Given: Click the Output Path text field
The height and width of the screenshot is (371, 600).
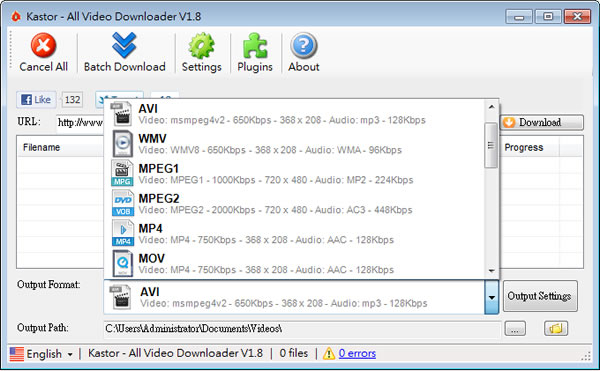Looking at the screenshot, I should 302,329.
